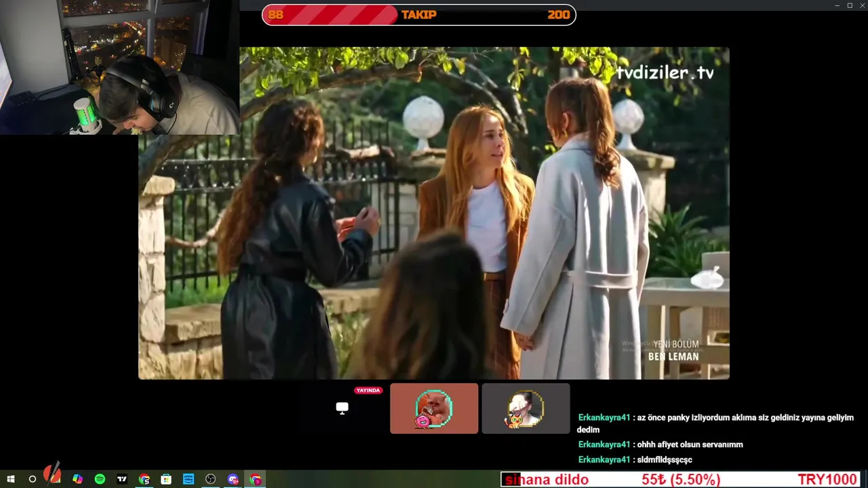The image size is (868, 488).
Task: Launch Microsoft Copilot from the taskbar
Action: coord(77,479)
